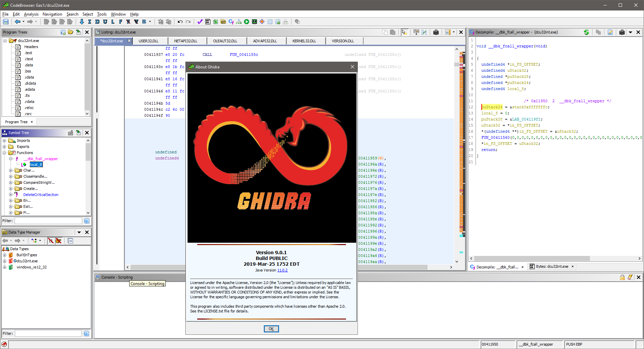Expand the Imports node in Symbol Tree
Viewport: 644px width, 349px height.
(x=4, y=140)
